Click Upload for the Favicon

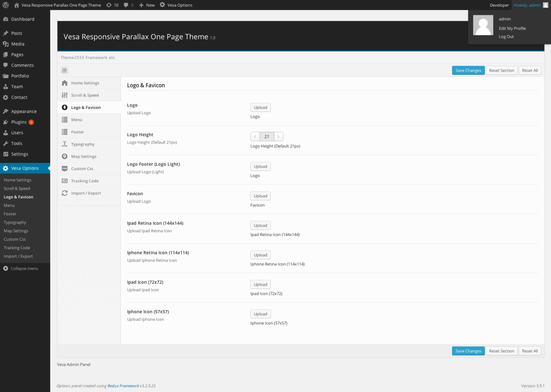point(260,196)
